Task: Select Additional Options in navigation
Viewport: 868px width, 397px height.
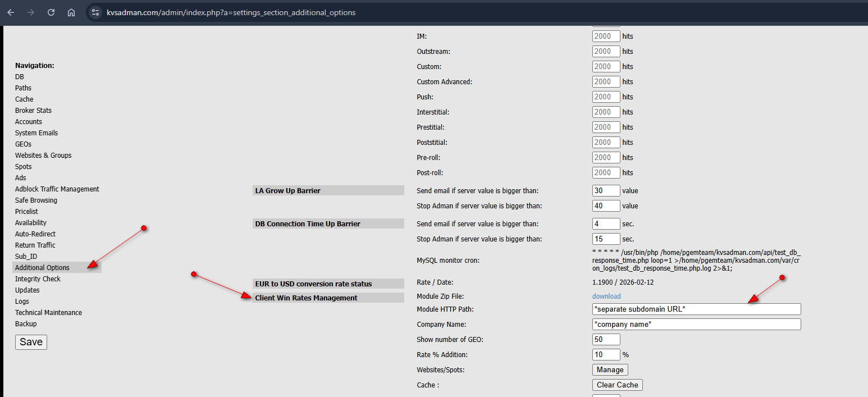Action: [57, 268]
